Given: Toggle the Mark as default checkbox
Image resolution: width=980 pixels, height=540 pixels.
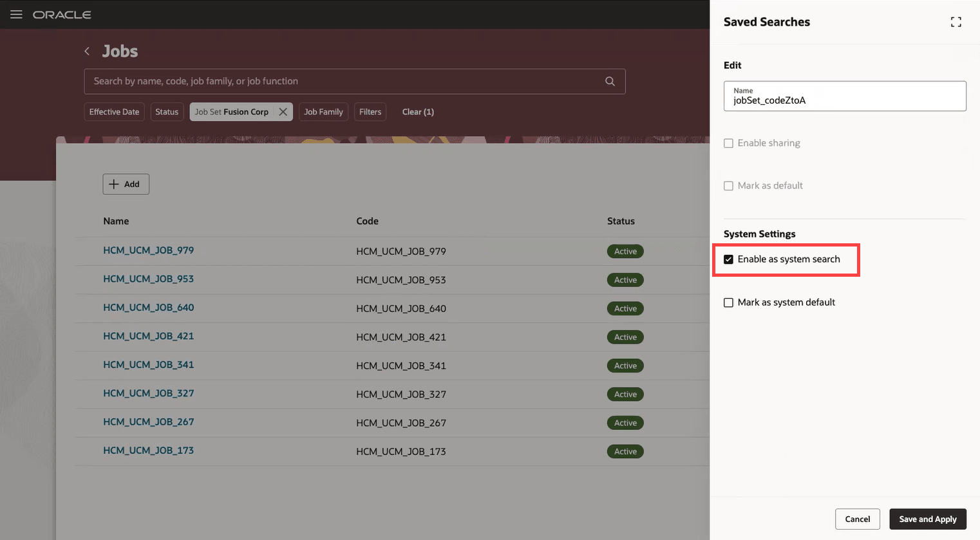Looking at the screenshot, I should pos(728,185).
